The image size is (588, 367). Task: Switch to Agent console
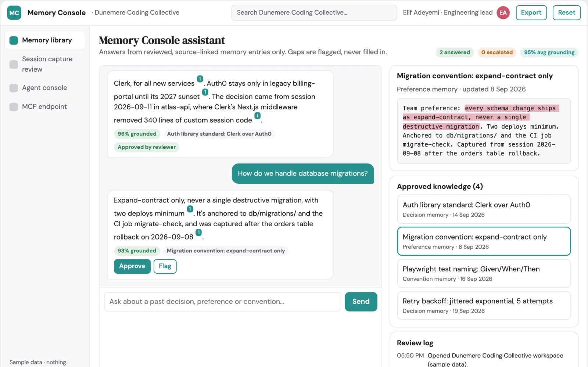[45, 88]
